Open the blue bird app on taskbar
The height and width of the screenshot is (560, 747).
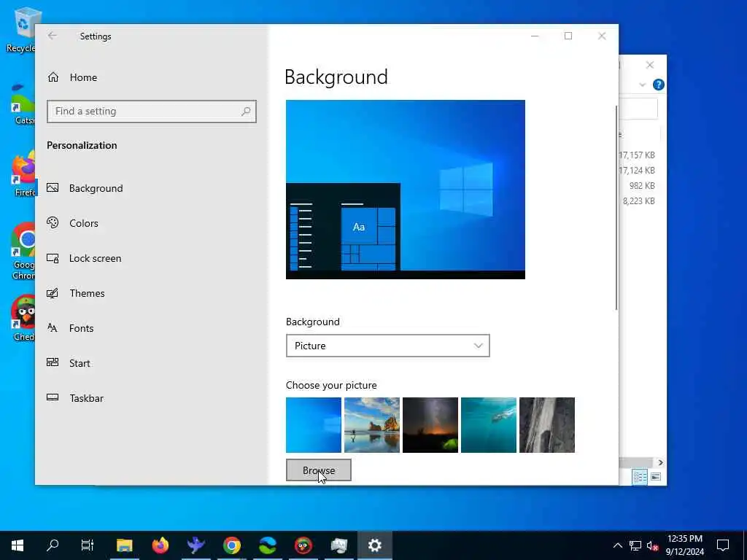[x=196, y=545]
